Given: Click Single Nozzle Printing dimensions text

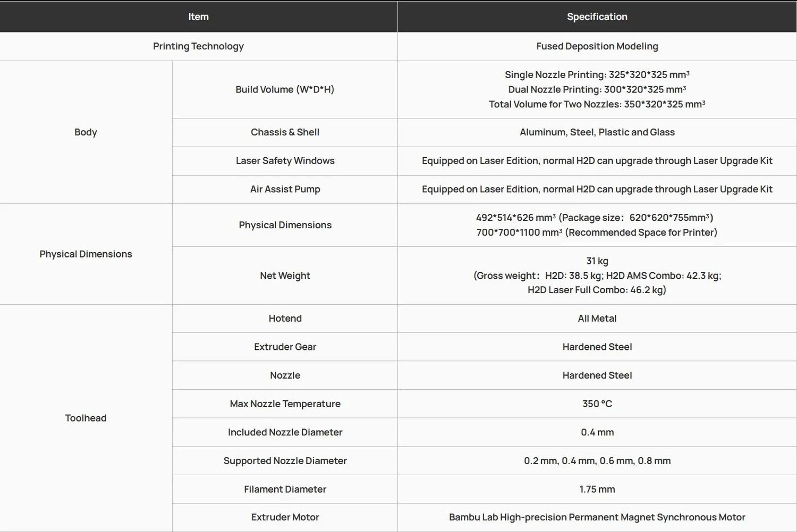Looking at the screenshot, I should 597,74.
